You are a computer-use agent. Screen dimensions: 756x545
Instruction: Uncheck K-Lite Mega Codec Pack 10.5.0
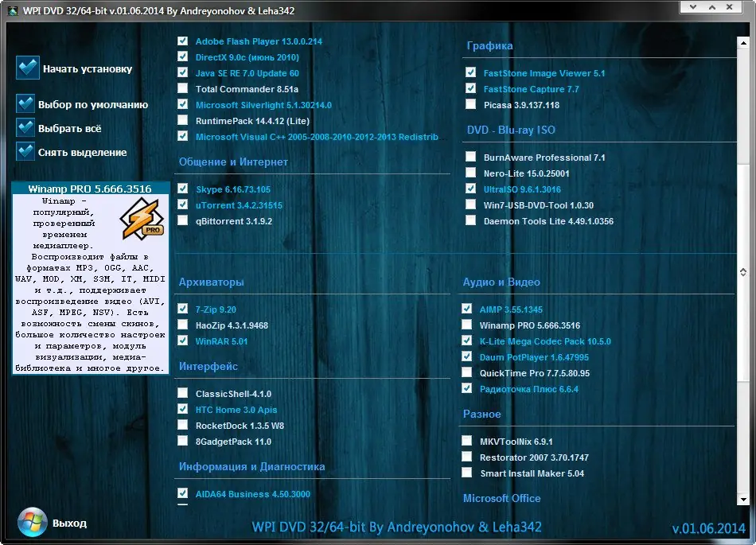point(466,341)
